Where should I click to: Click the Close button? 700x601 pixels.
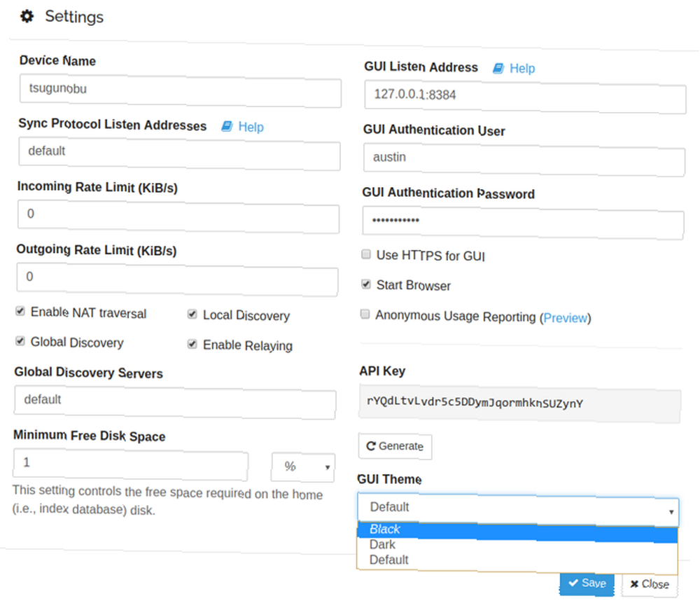tap(650, 584)
